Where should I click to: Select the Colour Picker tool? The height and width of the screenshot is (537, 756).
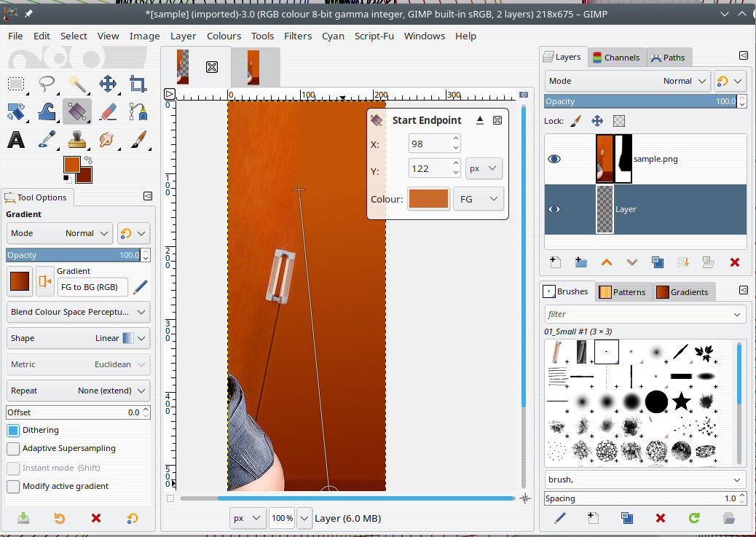click(x=47, y=138)
